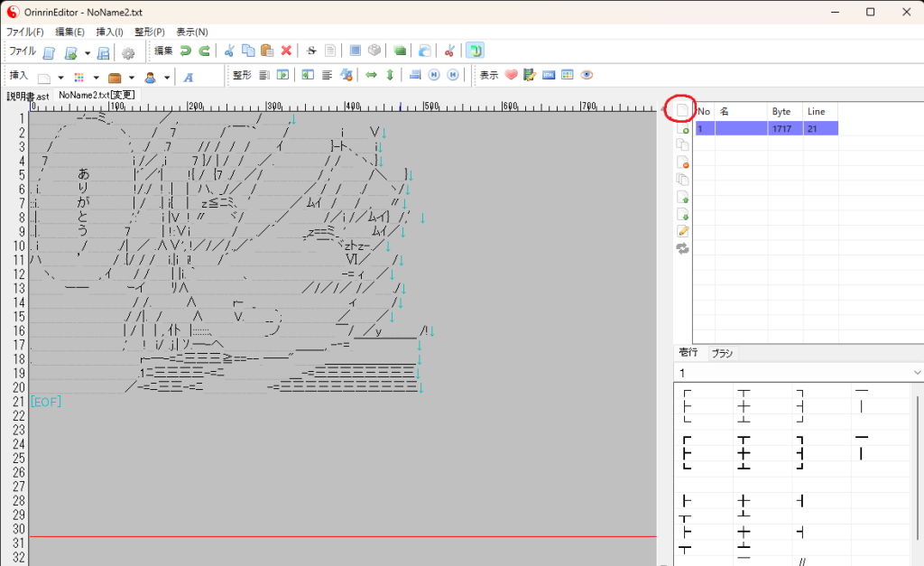Image resolution: width=924 pixels, height=566 pixels.
Task: Click the red-circled new page icon
Action: (x=682, y=111)
